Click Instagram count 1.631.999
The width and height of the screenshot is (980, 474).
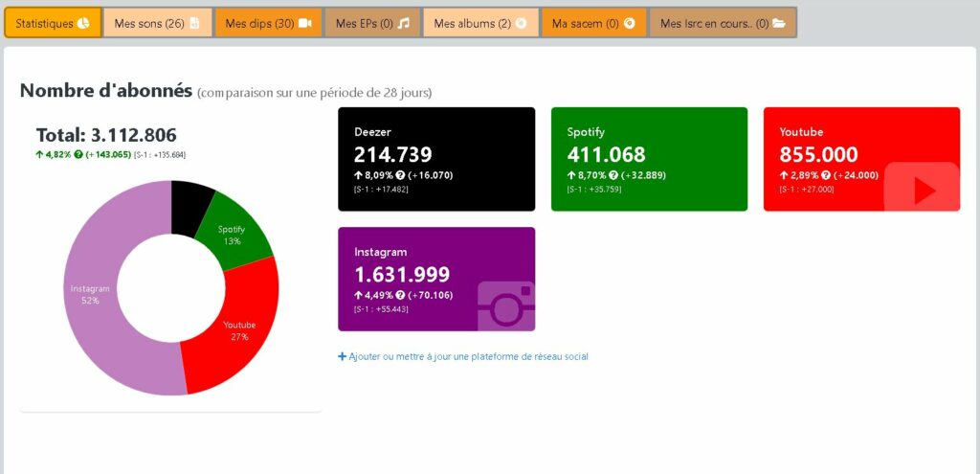[403, 275]
